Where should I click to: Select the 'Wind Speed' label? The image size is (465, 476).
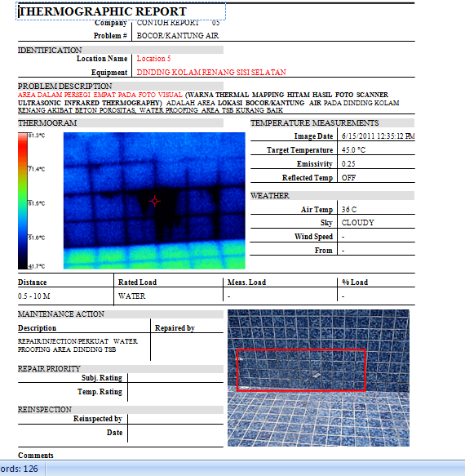click(313, 237)
